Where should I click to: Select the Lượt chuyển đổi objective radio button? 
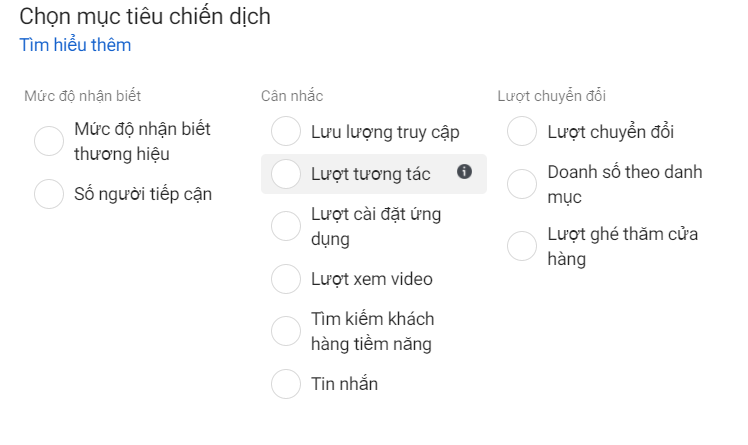pos(522,131)
